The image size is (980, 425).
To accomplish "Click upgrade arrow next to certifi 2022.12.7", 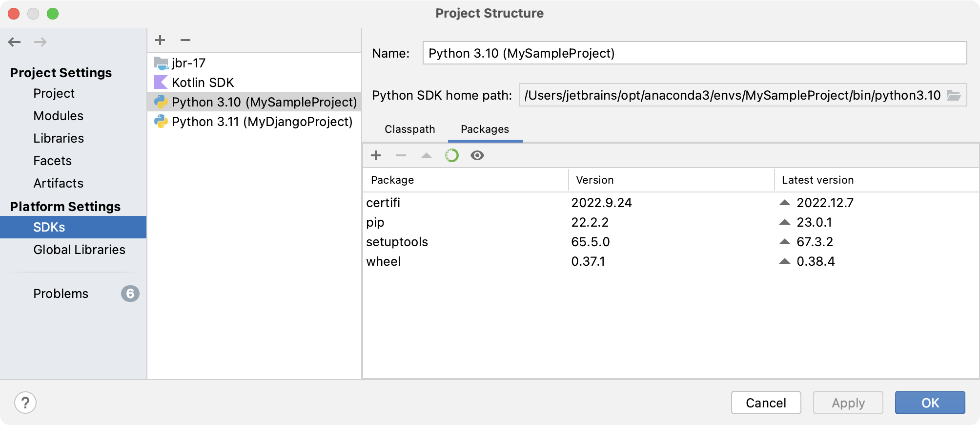I will 785,203.
